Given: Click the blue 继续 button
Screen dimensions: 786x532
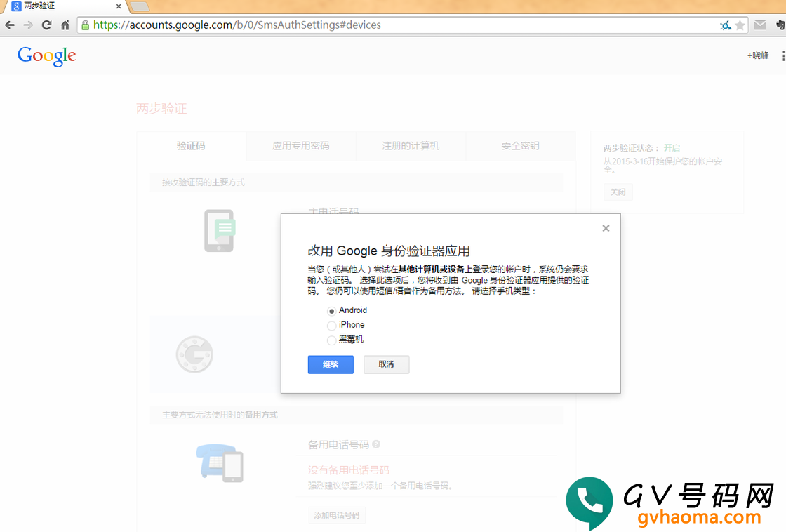Looking at the screenshot, I should pyautogui.click(x=331, y=364).
